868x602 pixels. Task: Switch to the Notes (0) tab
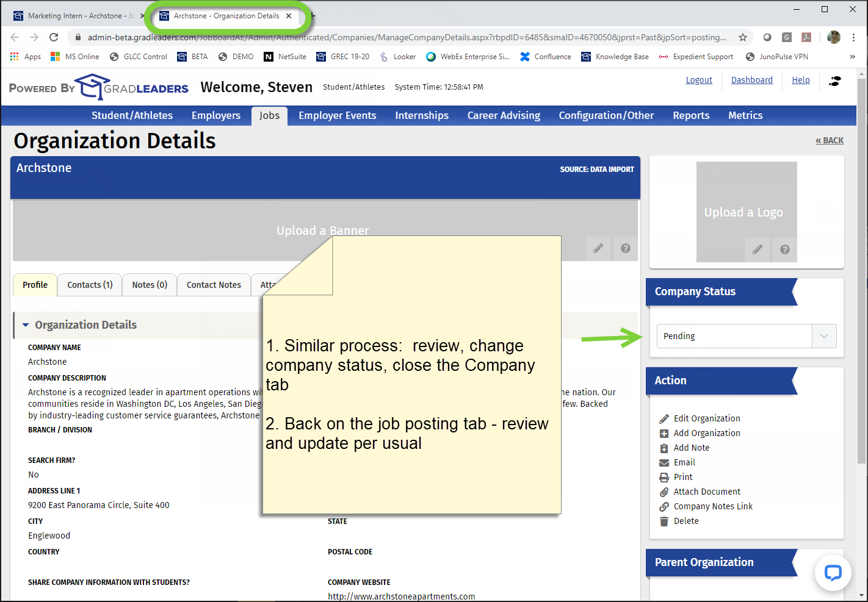click(150, 285)
